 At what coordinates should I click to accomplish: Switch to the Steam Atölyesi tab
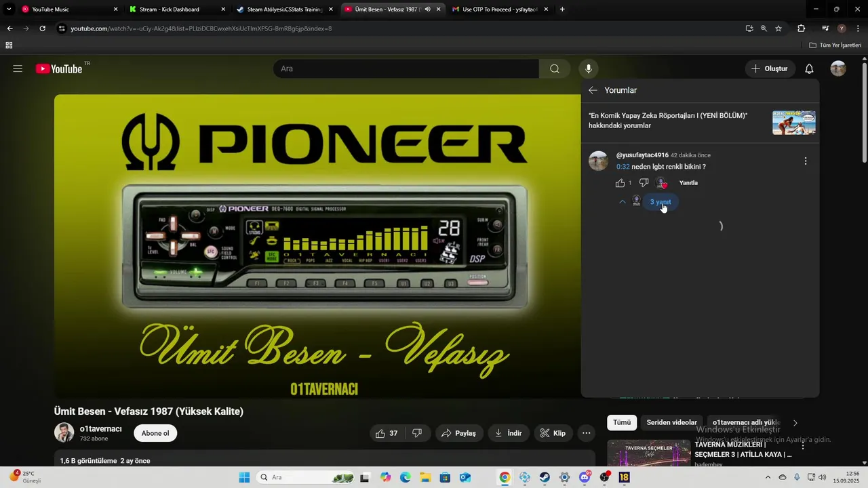[284, 9]
